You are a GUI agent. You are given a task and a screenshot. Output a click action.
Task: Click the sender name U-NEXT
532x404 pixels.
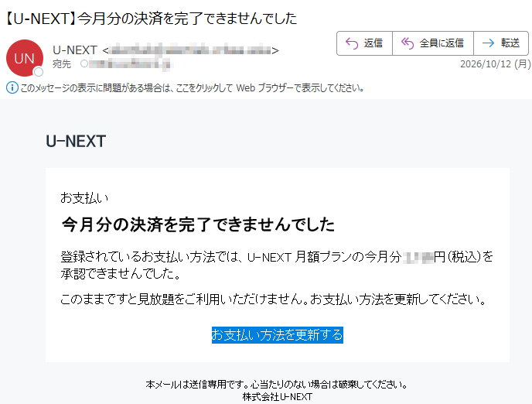[75, 50]
